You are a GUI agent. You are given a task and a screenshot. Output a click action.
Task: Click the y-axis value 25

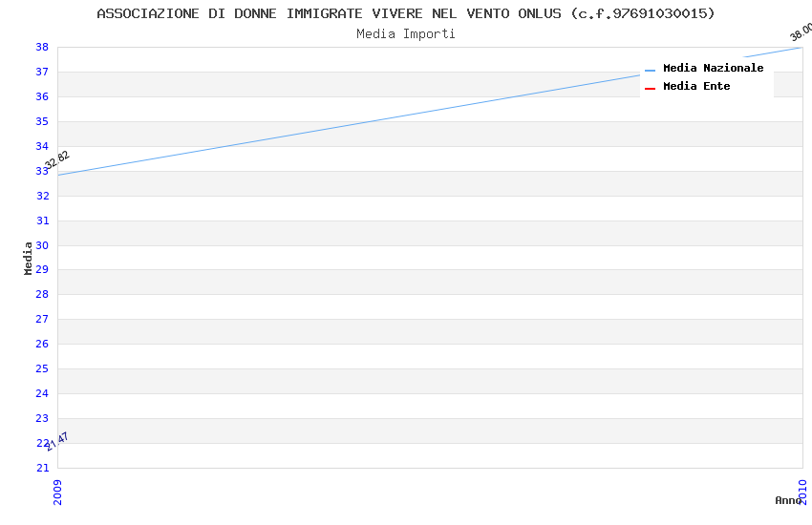42,368
